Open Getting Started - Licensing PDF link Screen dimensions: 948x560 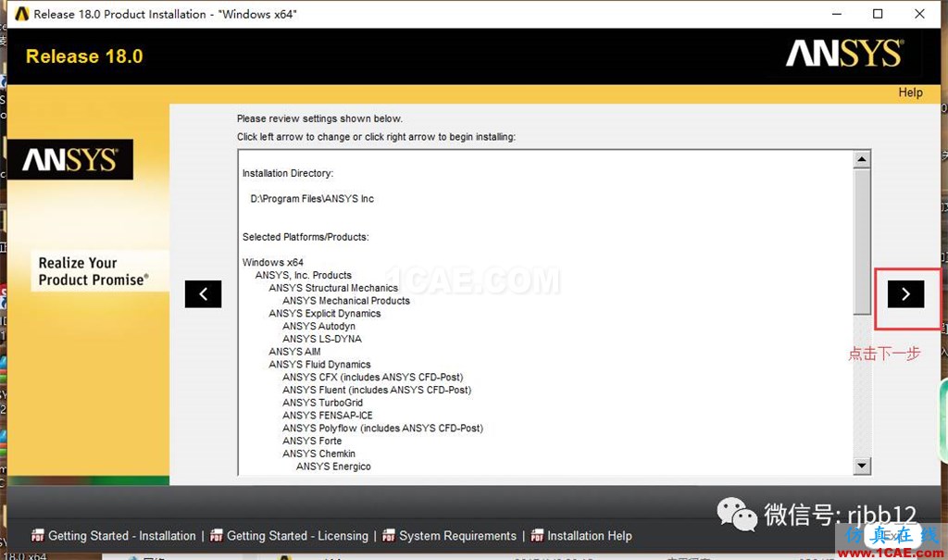[x=297, y=536]
